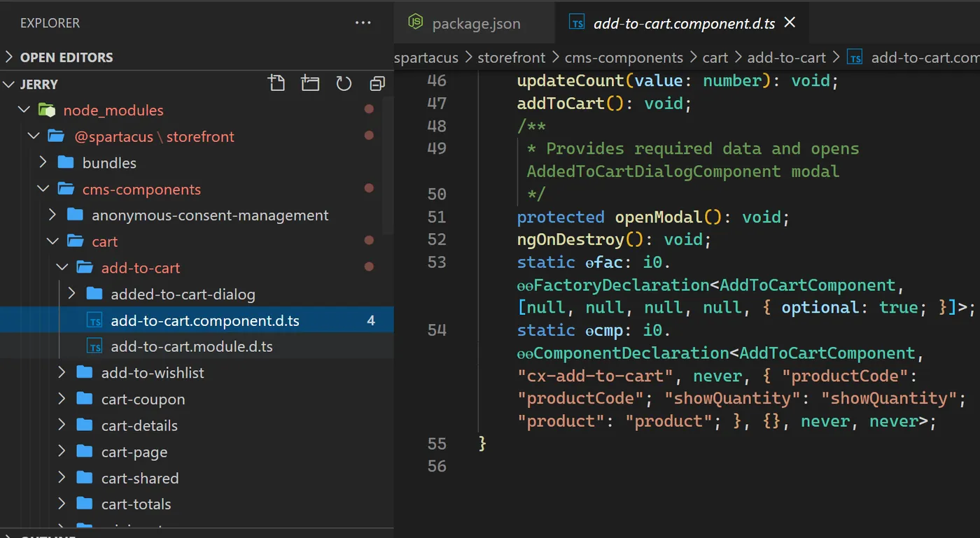Image resolution: width=980 pixels, height=538 pixels.
Task: Click breadcrumb segment spartacus
Action: 426,57
